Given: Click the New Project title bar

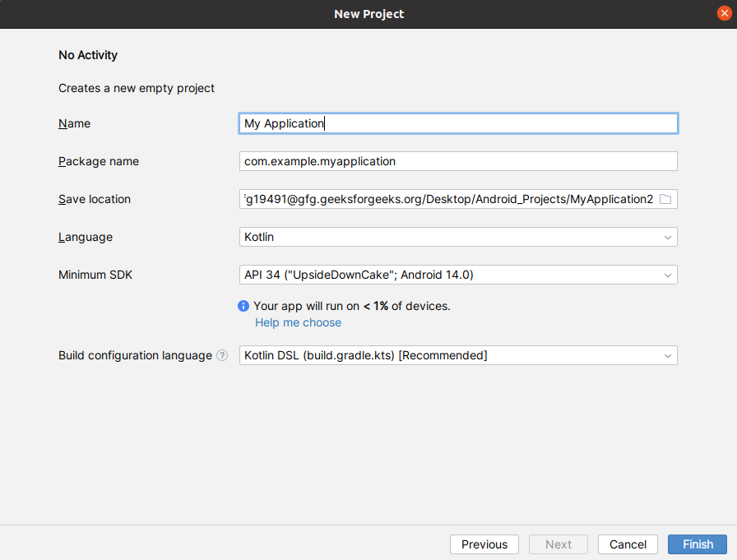Looking at the screenshot, I should pyautogui.click(x=368, y=14).
